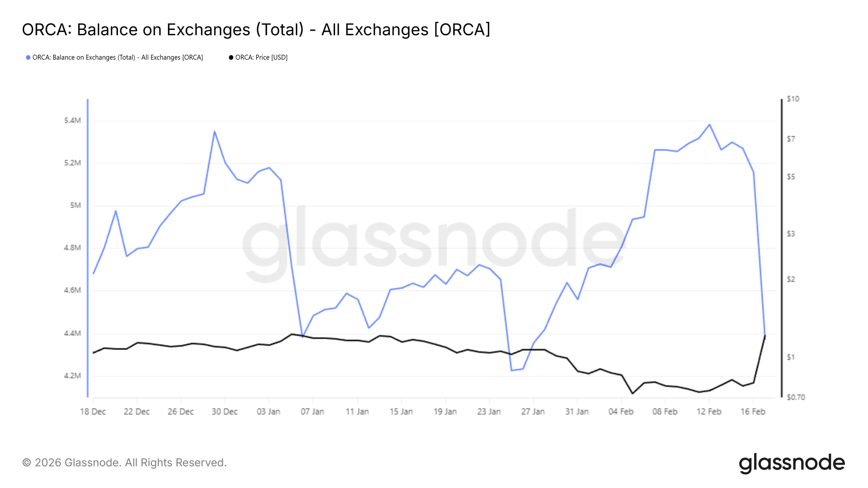Screen dimensions: 868x488
Task: Click the $0.70 right axis label
Action: pyautogui.click(x=795, y=397)
